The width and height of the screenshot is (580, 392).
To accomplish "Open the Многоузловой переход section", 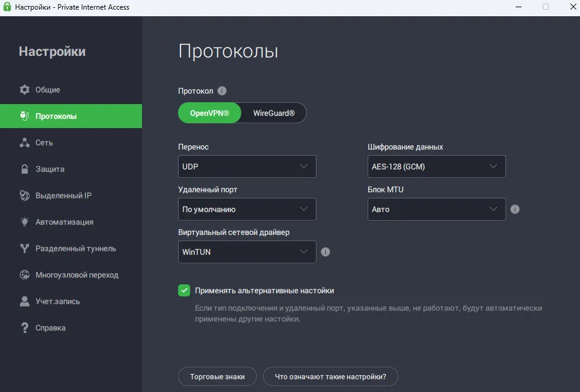I will tap(24, 275).
